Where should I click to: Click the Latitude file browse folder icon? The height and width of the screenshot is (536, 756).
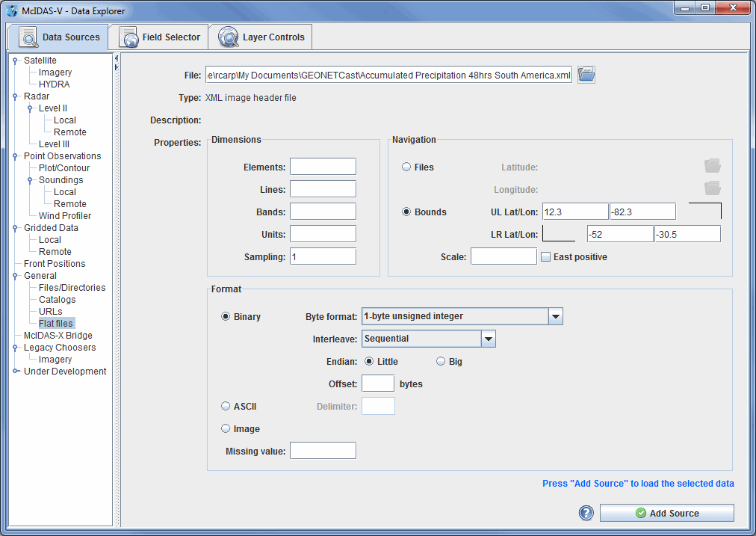tap(713, 166)
